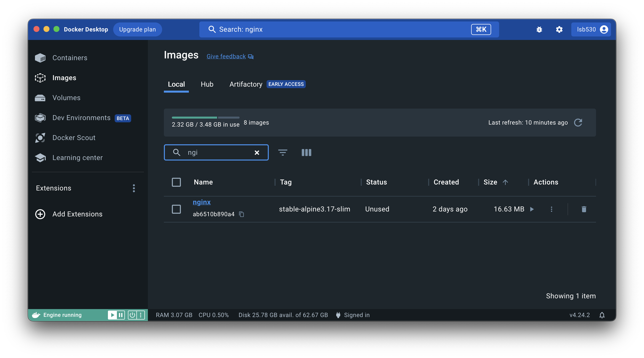Pause the Docker engine
The height and width of the screenshot is (358, 644).
120,315
